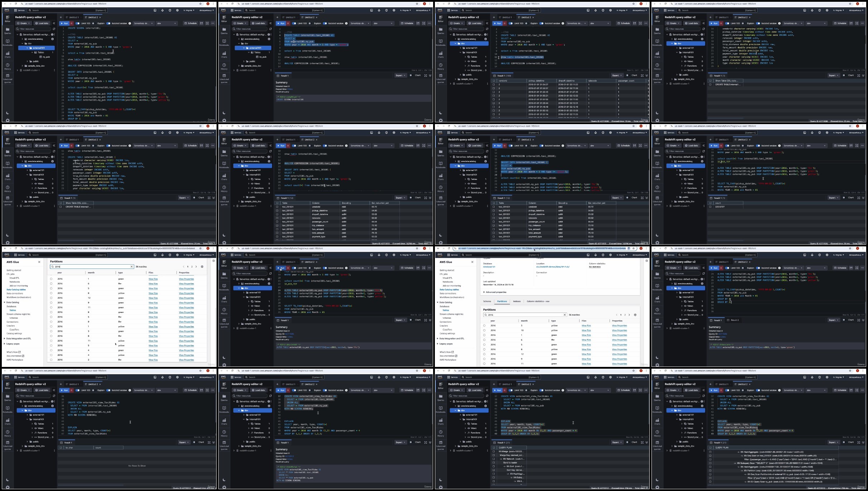868x491 pixels.
Task: Open Export dropdown above vendorid results table
Action: 617,75
